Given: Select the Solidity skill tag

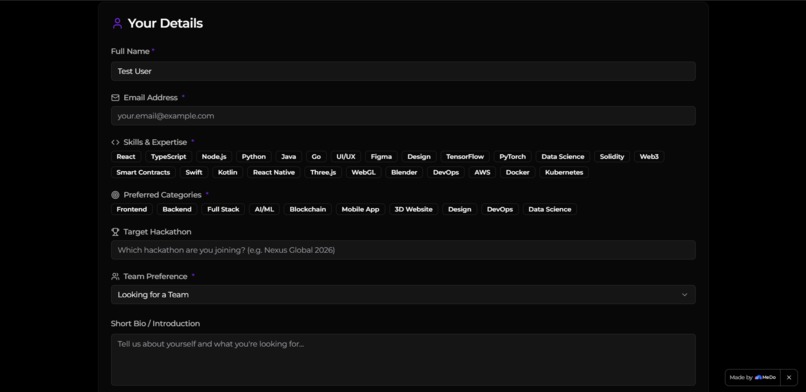Looking at the screenshot, I should pos(612,157).
